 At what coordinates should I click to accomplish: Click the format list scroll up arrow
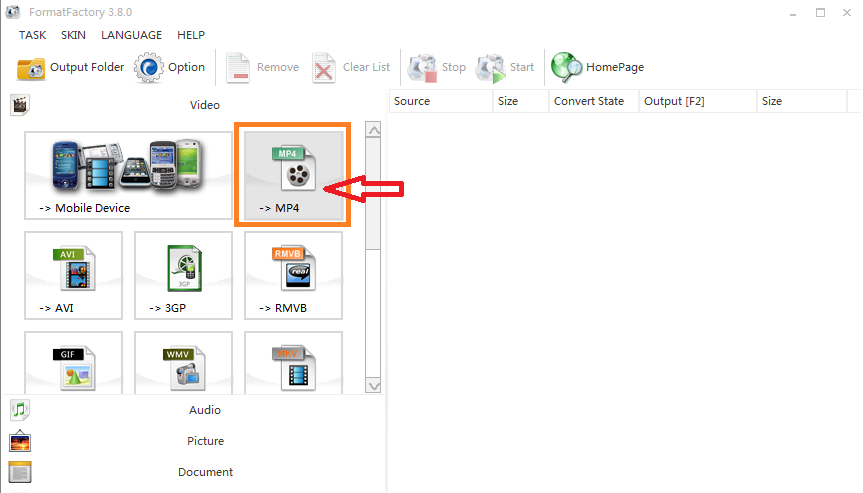(x=374, y=130)
